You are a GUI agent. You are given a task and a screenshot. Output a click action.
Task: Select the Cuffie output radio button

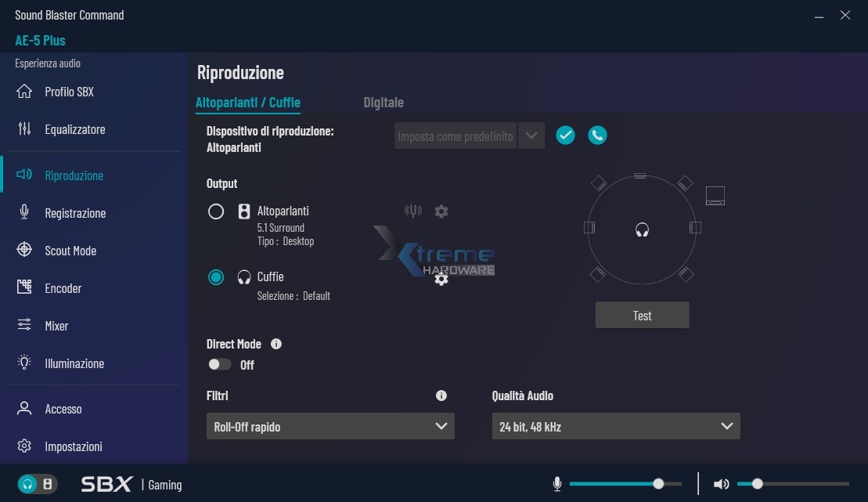tap(216, 277)
